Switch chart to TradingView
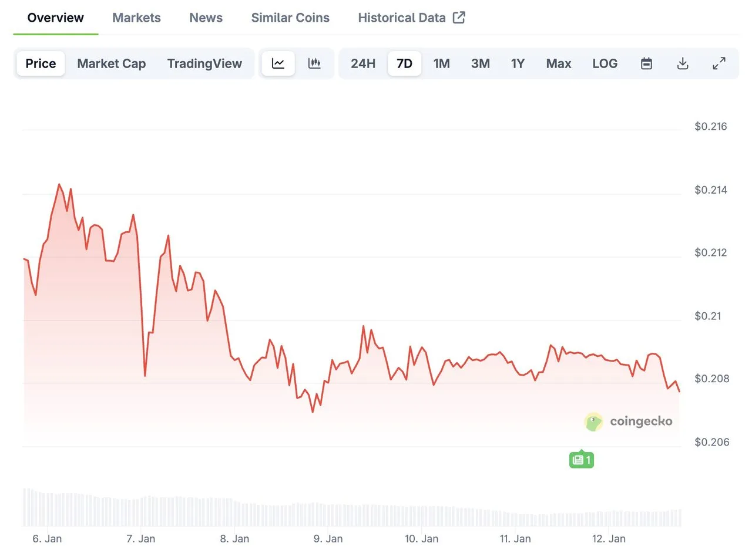This screenshot has width=752, height=560. (x=204, y=63)
